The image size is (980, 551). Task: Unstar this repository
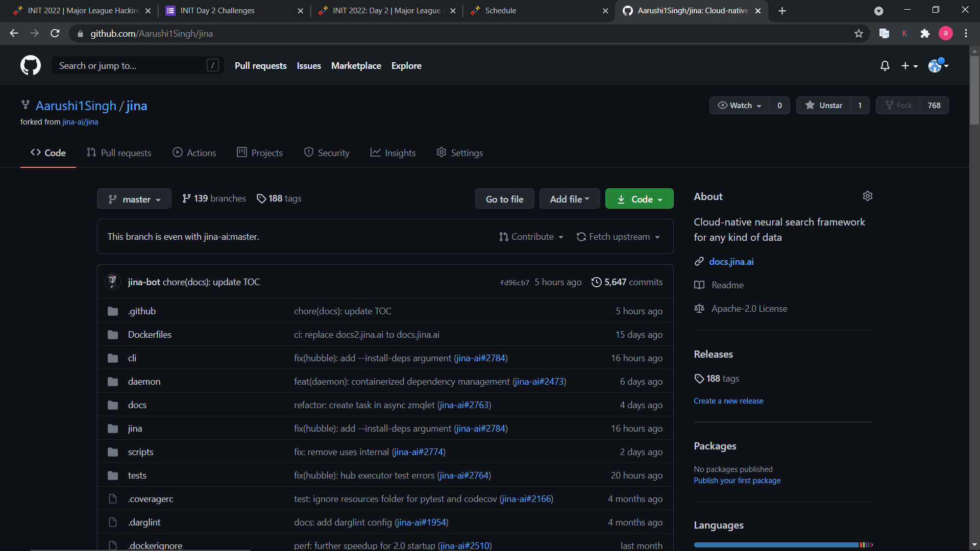click(824, 106)
